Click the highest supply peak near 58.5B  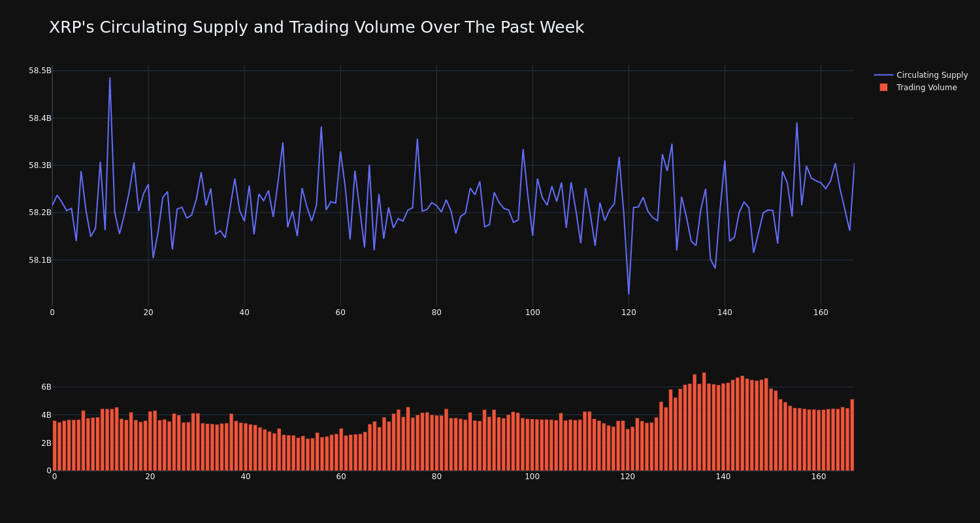coord(110,78)
